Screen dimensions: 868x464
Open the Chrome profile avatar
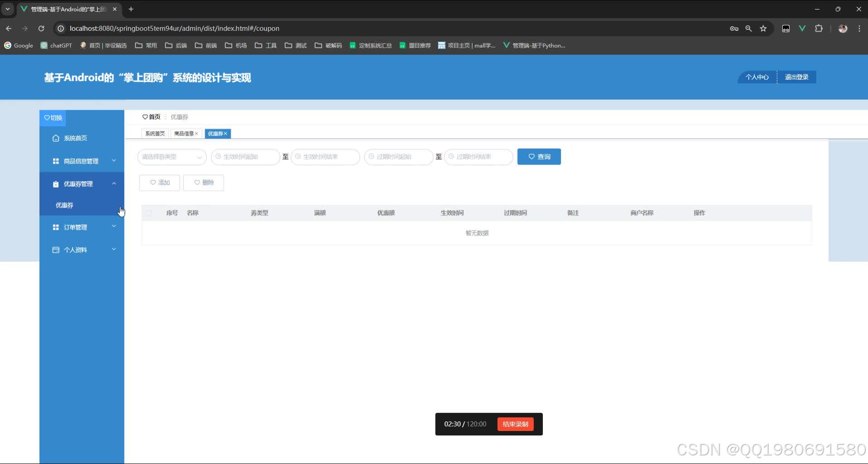click(843, 29)
